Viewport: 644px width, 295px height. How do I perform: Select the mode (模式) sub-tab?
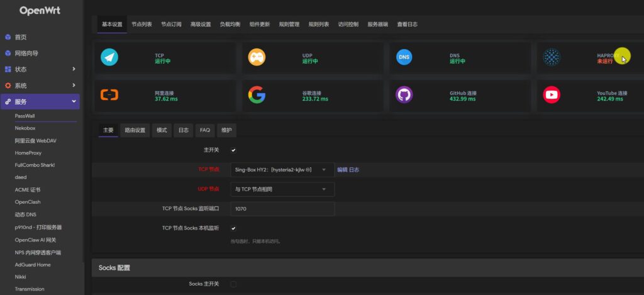(x=162, y=130)
